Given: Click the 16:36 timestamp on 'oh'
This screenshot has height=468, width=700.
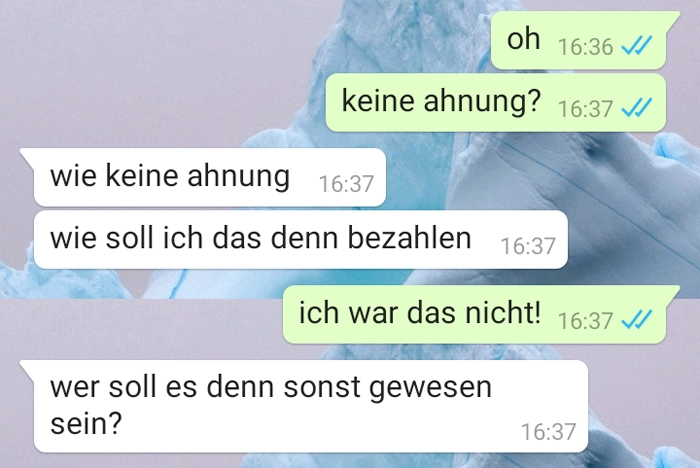Looking at the screenshot, I should point(585,47).
